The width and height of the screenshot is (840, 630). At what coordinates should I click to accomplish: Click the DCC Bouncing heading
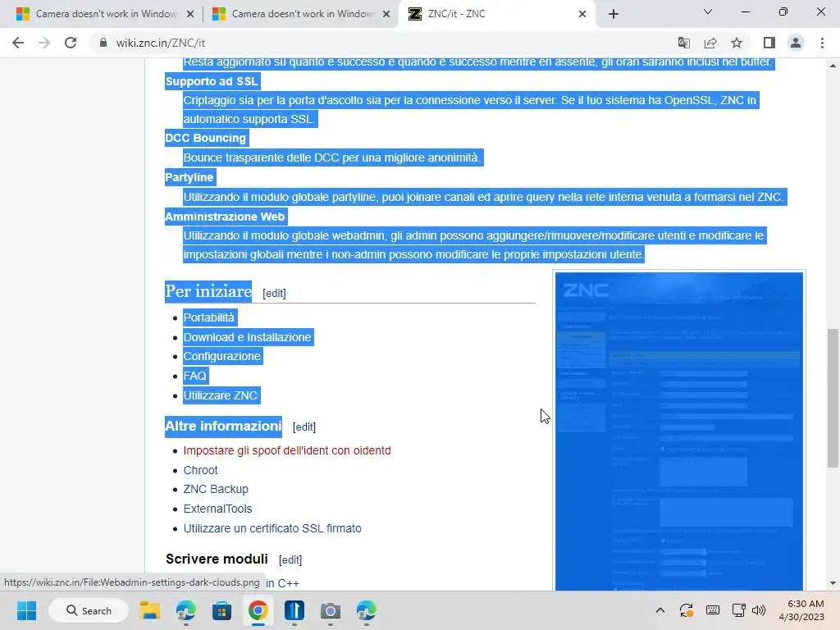click(x=205, y=138)
